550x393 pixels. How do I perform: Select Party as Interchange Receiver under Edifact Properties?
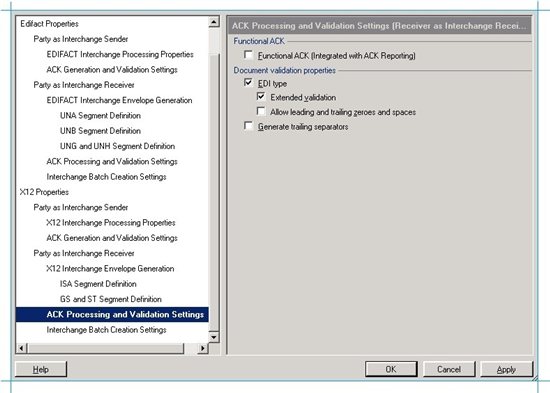pos(84,85)
